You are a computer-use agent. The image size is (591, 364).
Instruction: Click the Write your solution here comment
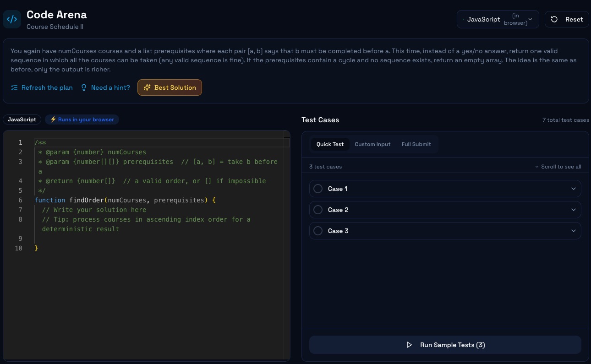(94, 210)
